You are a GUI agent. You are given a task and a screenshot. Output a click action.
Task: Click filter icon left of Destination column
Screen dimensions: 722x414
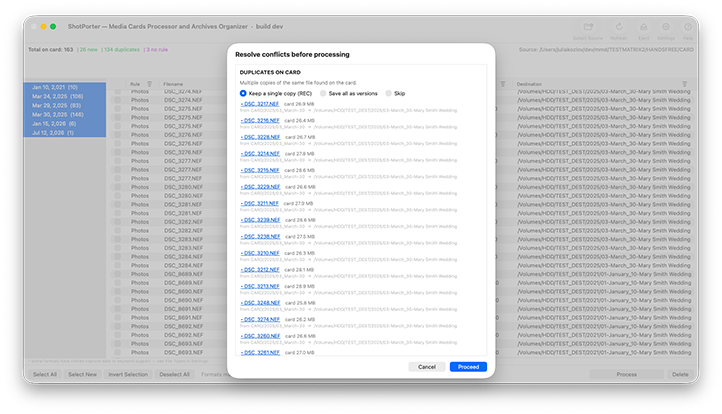coord(503,84)
